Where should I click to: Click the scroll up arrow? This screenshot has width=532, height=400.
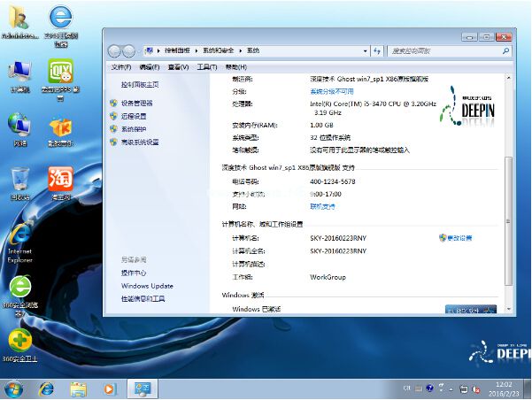[x=509, y=78]
